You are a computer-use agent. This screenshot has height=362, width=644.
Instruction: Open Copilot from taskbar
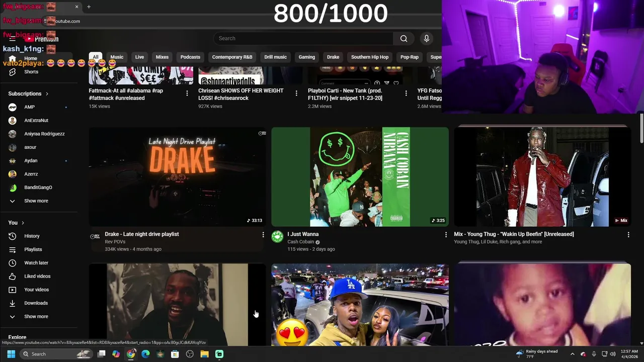coord(116,354)
